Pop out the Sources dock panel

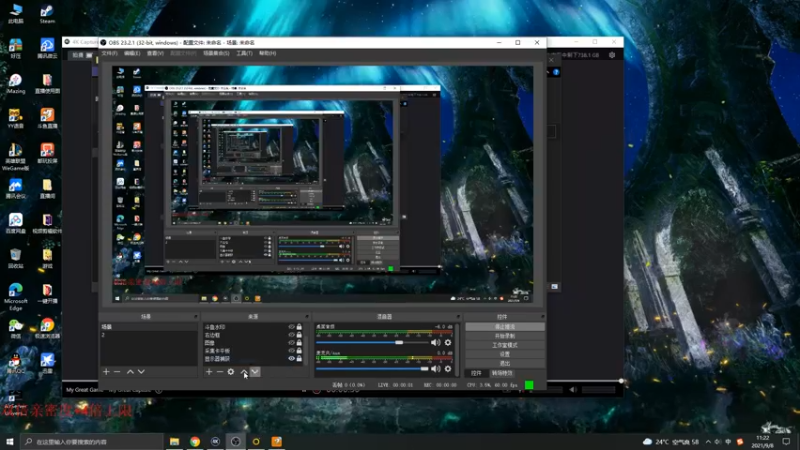click(307, 317)
